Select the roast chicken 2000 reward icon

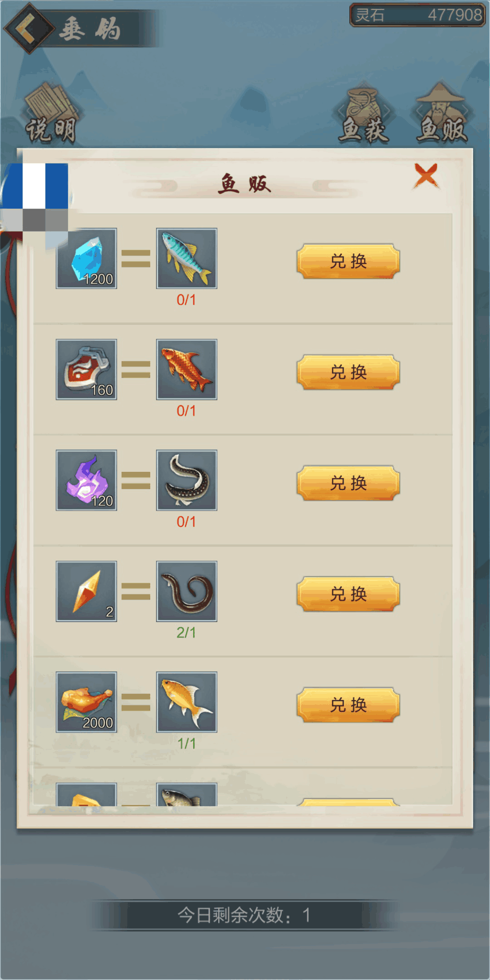(x=87, y=702)
